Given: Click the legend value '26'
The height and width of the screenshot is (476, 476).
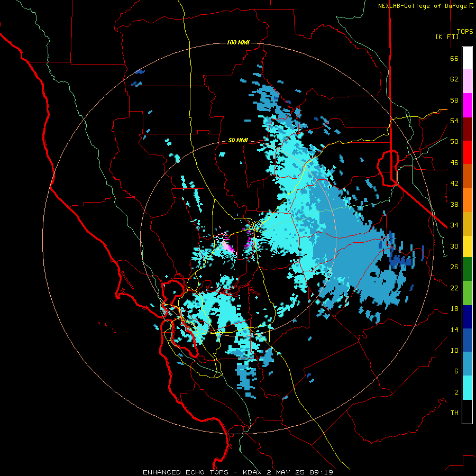Looking at the screenshot, I should tap(454, 267).
